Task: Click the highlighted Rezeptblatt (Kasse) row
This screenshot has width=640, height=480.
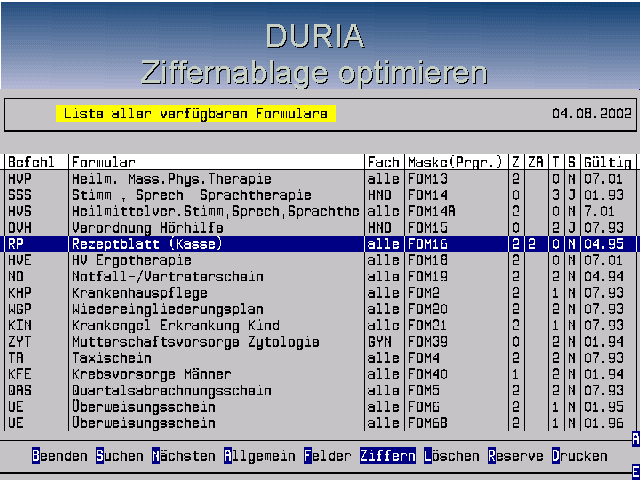Action: tap(320, 244)
